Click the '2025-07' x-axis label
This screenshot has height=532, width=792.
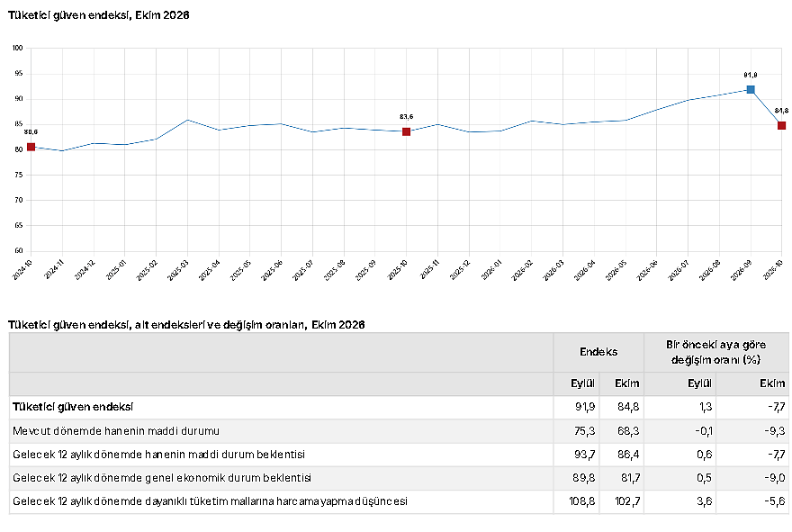pos(303,270)
